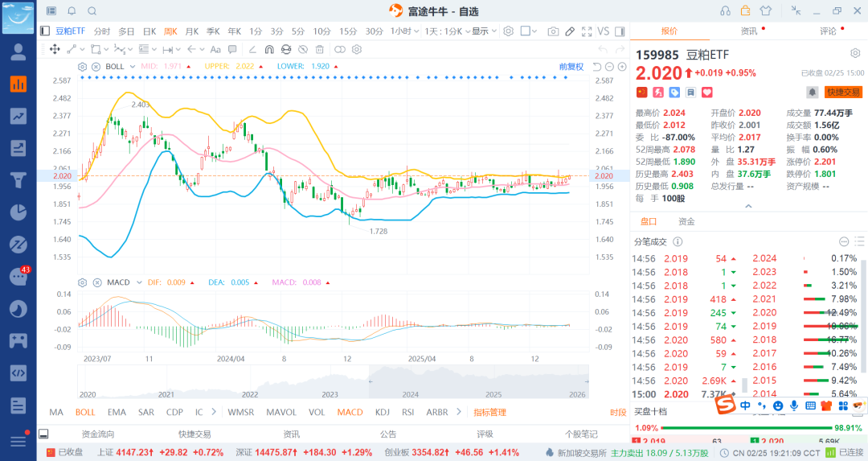The height and width of the screenshot is (461, 868).
Task: Switch to 分时 intraday view
Action: [102, 31]
